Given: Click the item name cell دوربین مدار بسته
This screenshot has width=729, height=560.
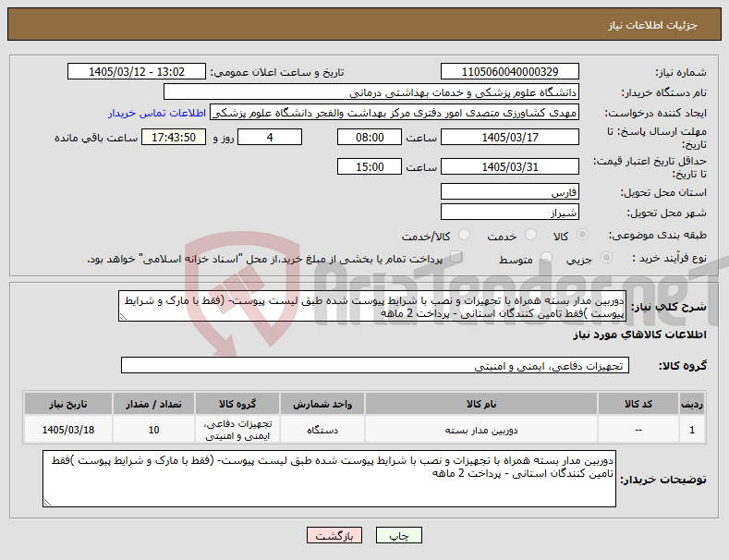Looking at the screenshot, I should [481, 430].
